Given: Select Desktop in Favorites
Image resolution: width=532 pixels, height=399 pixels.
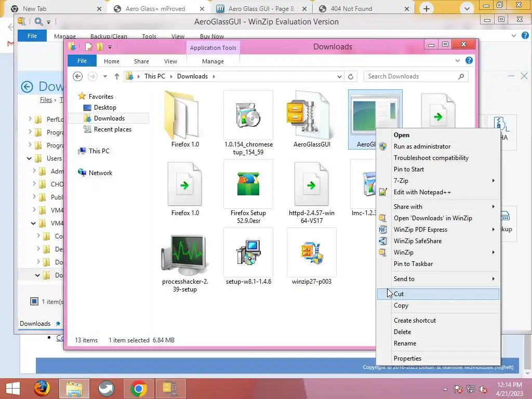Looking at the screenshot, I should tap(105, 107).
